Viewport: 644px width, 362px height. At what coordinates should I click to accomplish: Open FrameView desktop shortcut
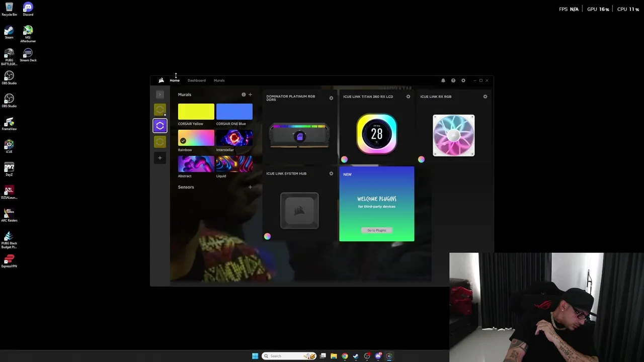coord(9,124)
